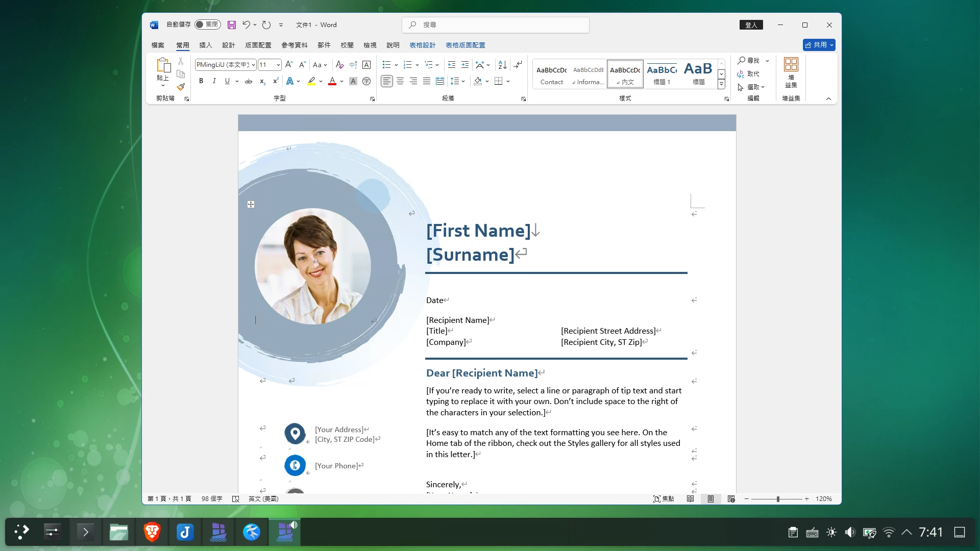The height and width of the screenshot is (551, 980).
Task: Click the Sort icon in paragraph group
Action: (502, 65)
